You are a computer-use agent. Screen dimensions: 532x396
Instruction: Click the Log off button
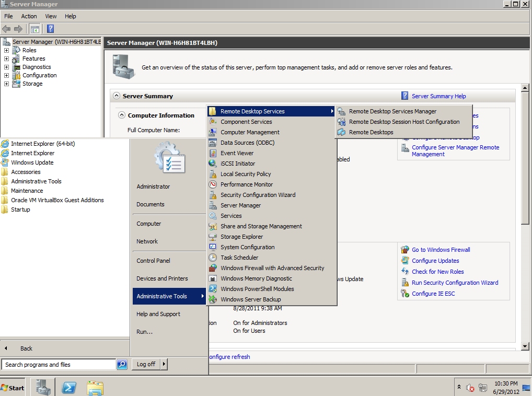(146, 364)
